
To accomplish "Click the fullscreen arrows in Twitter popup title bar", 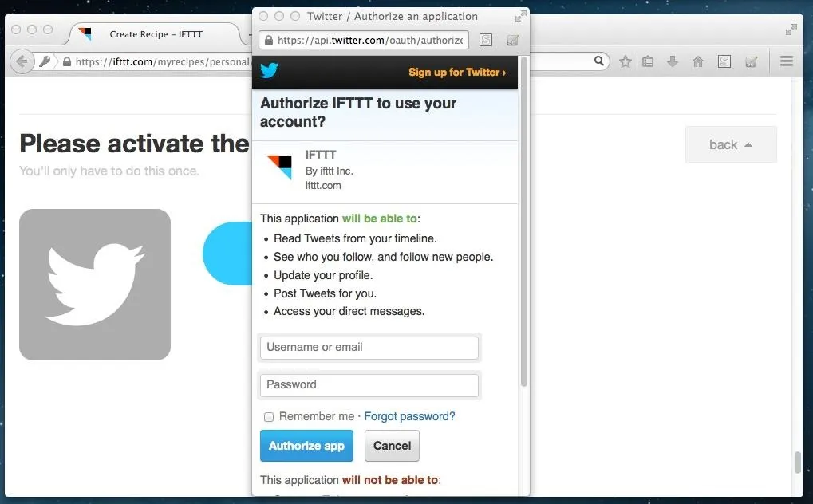I will [x=520, y=17].
